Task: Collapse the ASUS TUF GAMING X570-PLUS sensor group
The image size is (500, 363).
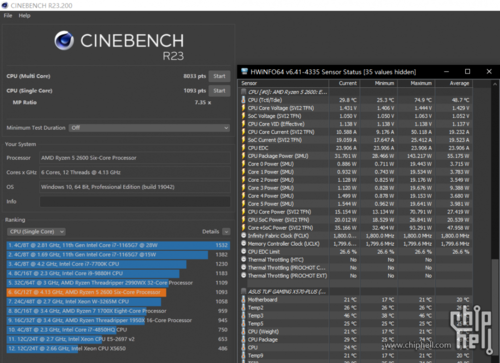Action: coord(244,291)
